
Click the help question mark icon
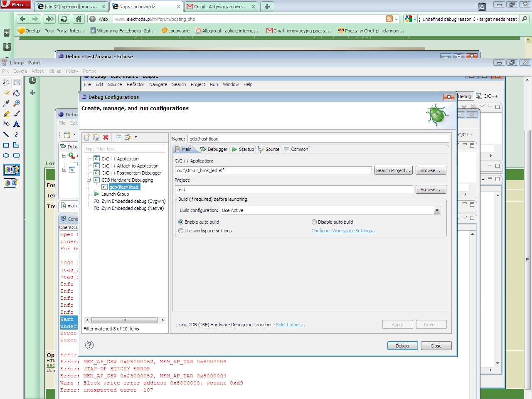pyautogui.click(x=89, y=345)
